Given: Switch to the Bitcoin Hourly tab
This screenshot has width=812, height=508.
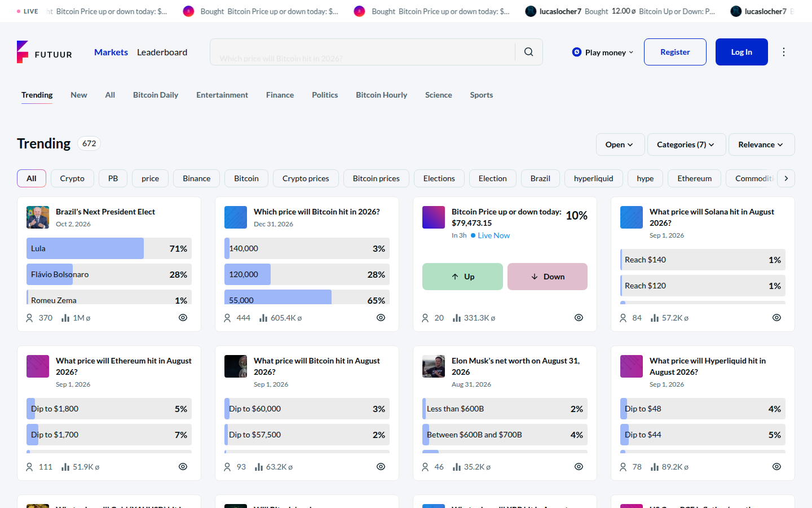Looking at the screenshot, I should [381, 95].
